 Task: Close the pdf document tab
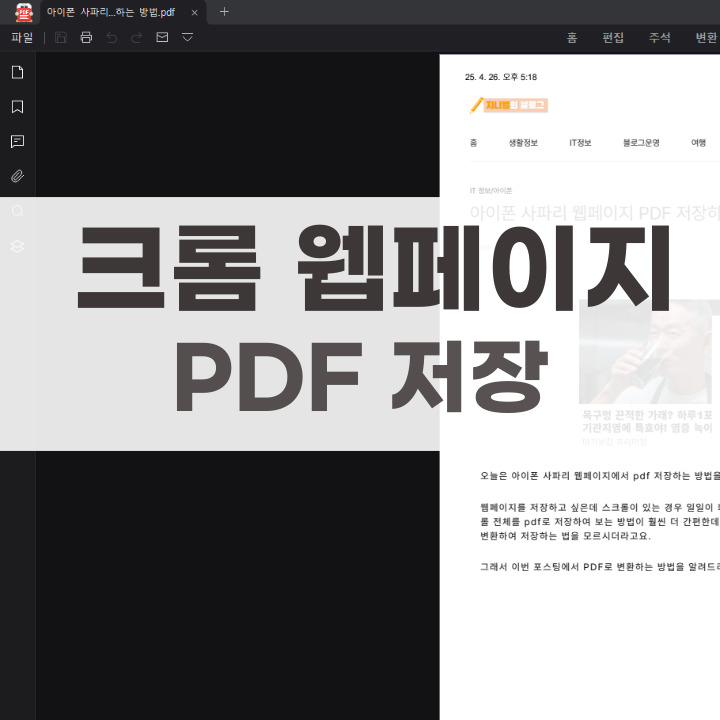[194, 13]
